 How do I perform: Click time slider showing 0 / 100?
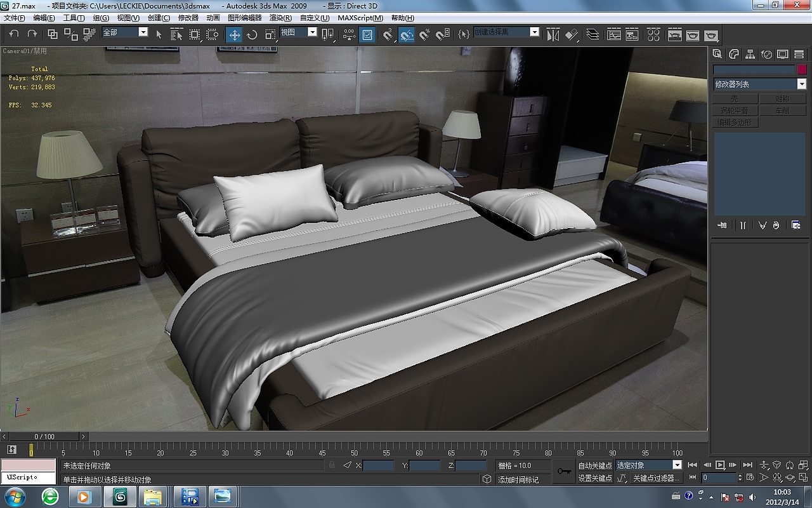[44, 436]
